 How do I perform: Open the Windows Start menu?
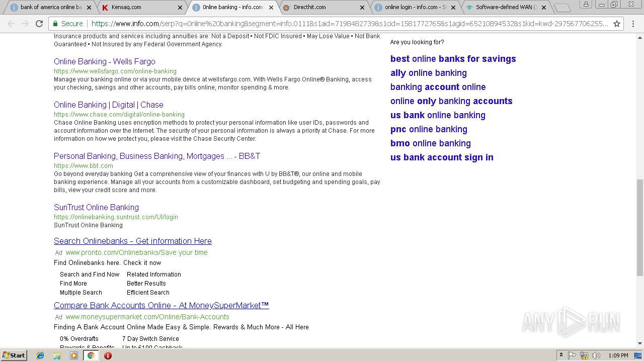pyautogui.click(x=14, y=355)
